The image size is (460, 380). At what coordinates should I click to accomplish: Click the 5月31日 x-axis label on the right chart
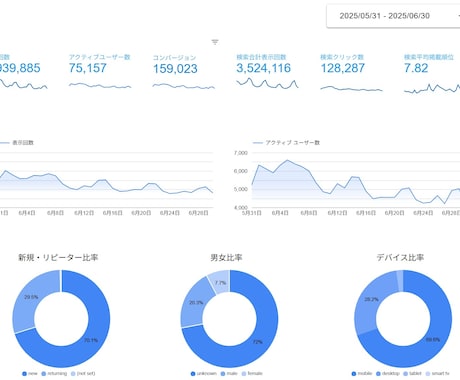click(252, 213)
